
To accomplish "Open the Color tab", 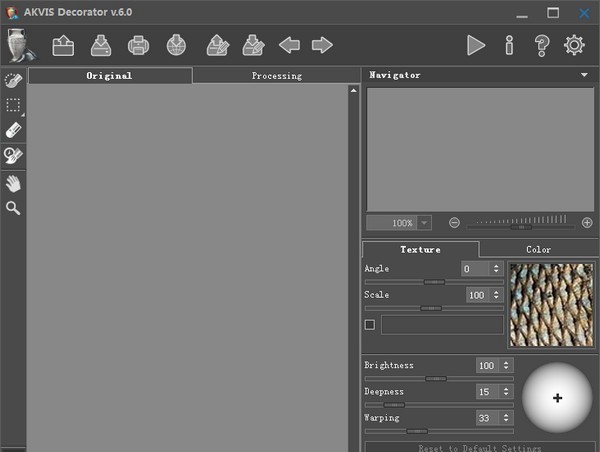I will tap(538, 250).
